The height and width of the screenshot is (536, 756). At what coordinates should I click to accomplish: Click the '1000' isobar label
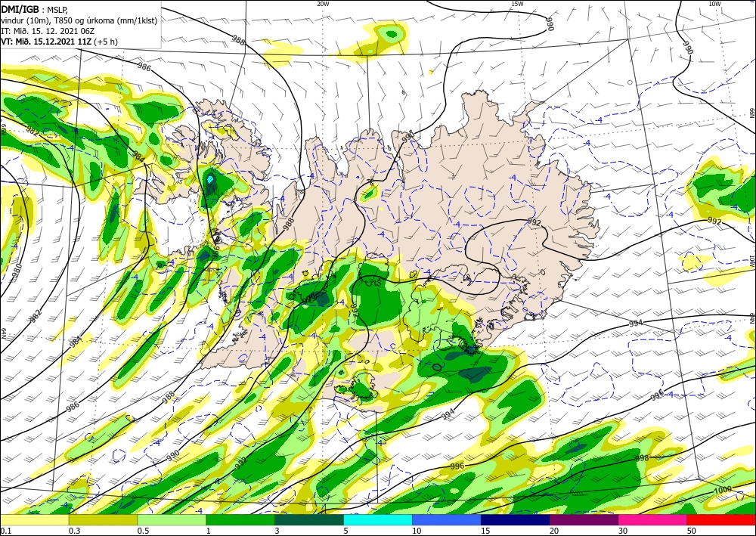tap(722, 490)
